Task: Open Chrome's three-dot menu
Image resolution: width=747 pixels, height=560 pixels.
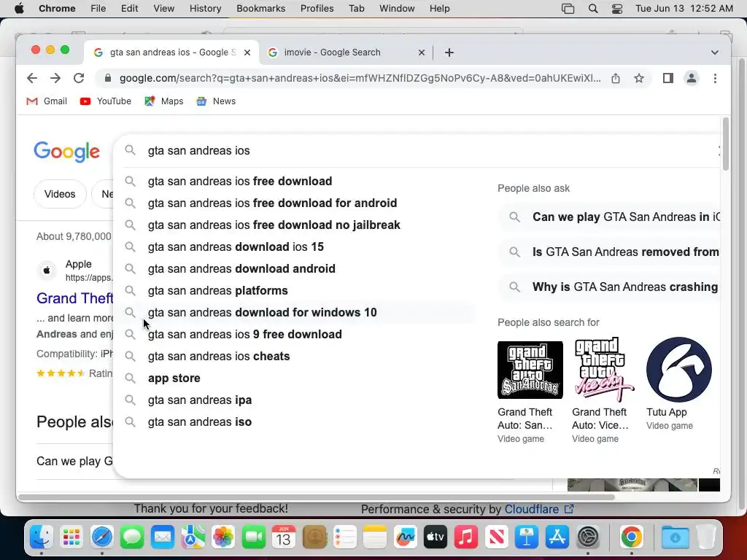Action: point(715,78)
